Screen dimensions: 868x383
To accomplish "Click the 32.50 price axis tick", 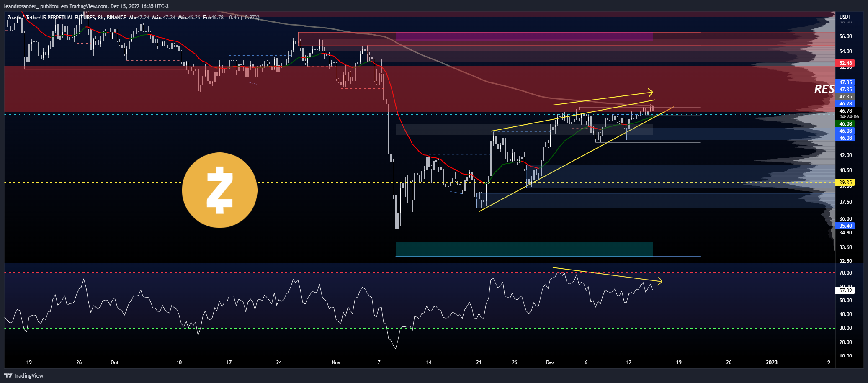I will pos(845,261).
